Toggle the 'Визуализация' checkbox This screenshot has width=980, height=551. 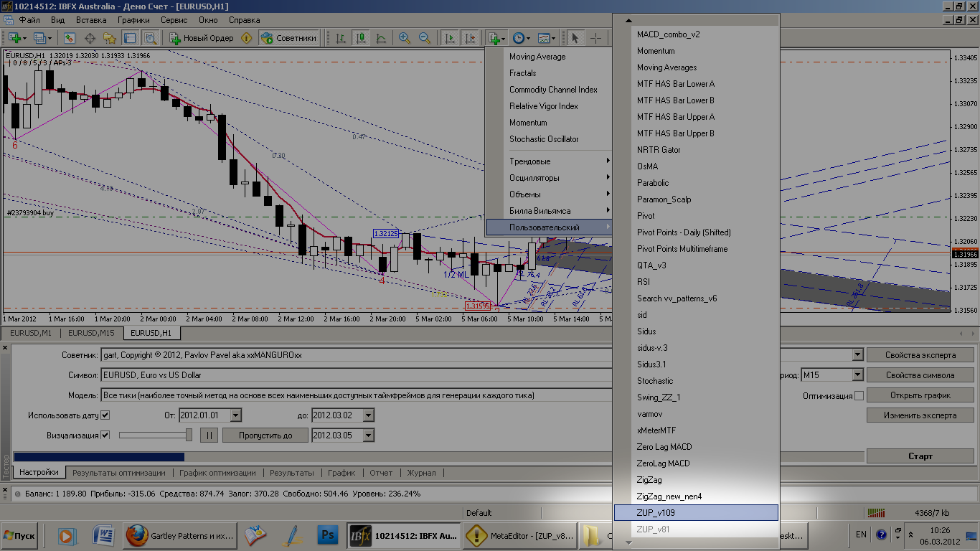pyautogui.click(x=105, y=435)
